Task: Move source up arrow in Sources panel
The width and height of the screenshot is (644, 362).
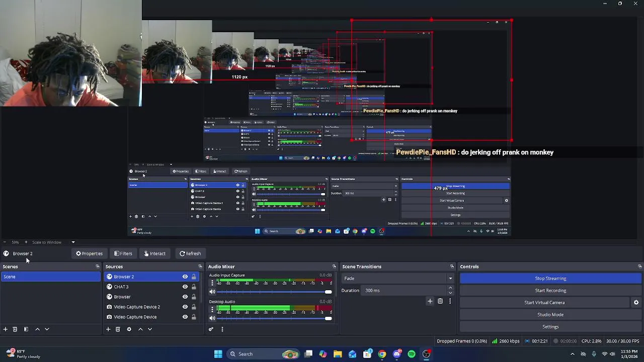Action: pyautogui.click(x=140, y=329)
